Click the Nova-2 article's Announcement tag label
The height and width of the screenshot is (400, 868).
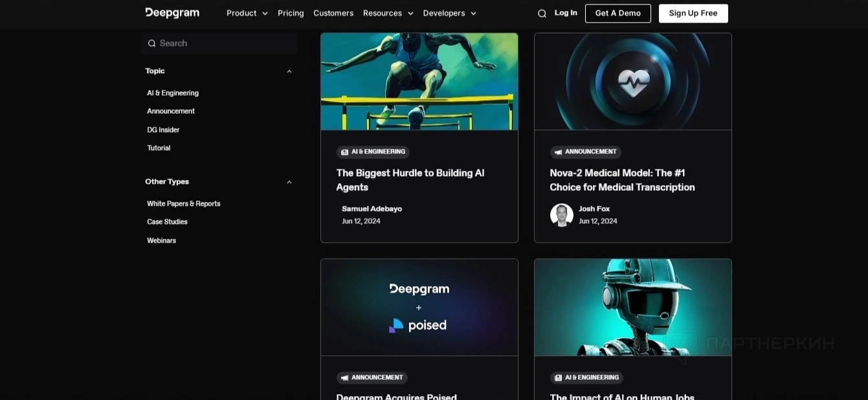pyautogui.click(x=591, y=152)
